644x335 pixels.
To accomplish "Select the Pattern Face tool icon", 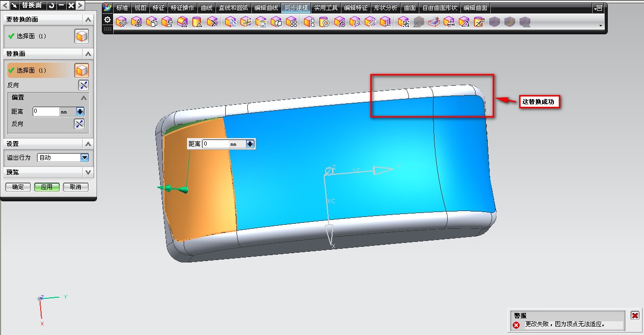I will pos(291,22).
